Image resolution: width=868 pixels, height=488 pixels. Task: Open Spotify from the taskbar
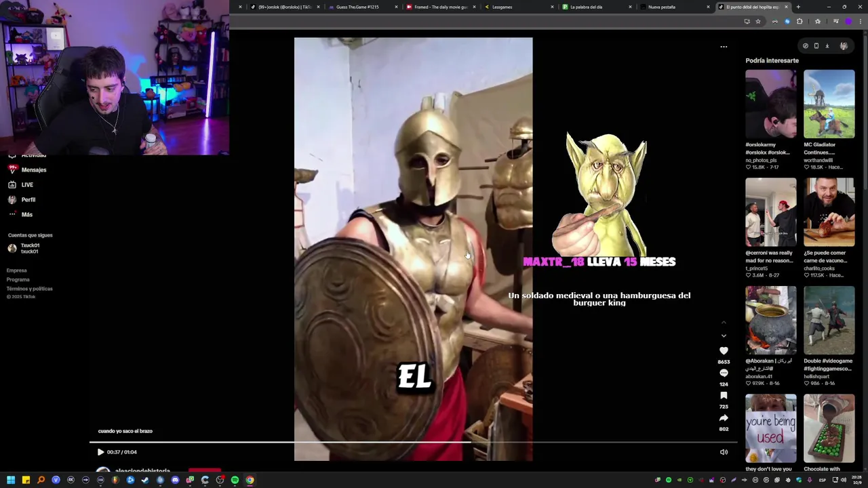click(x=235, y=480)
